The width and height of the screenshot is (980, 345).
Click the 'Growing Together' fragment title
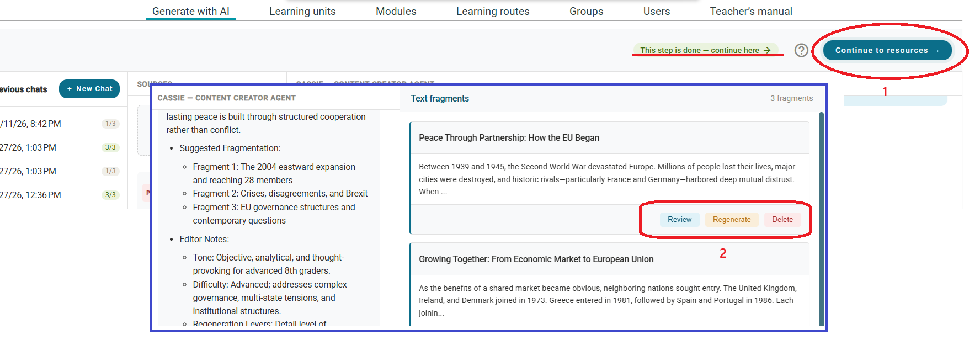536,259
